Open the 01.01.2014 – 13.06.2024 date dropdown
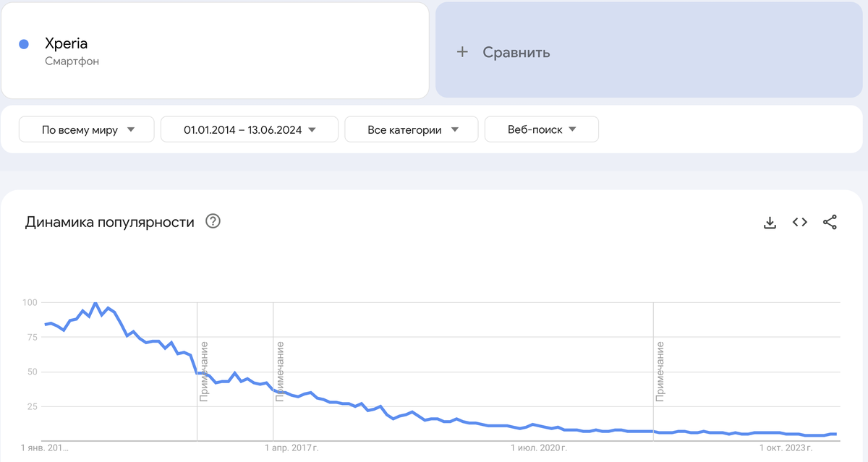 pyautogui.click(x=250, y=130)
